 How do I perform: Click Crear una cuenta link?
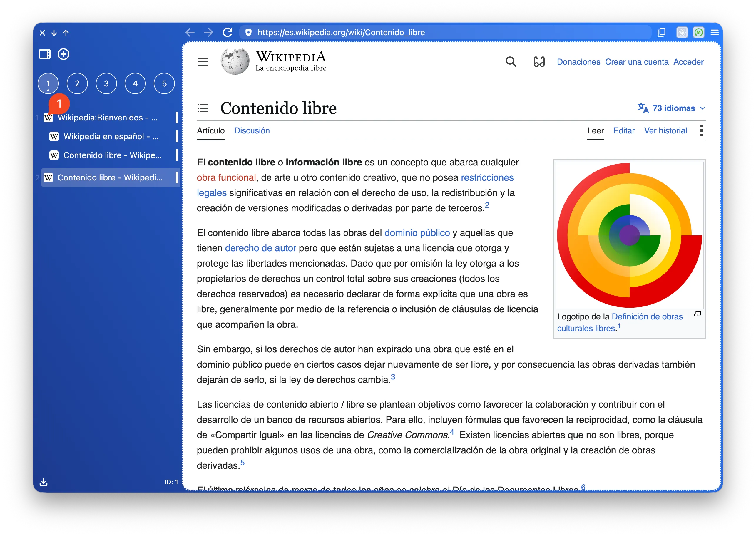coord(636,62)
